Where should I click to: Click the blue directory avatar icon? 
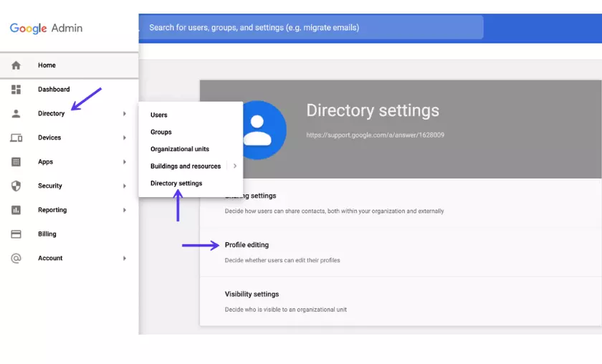tap(264, 130)
